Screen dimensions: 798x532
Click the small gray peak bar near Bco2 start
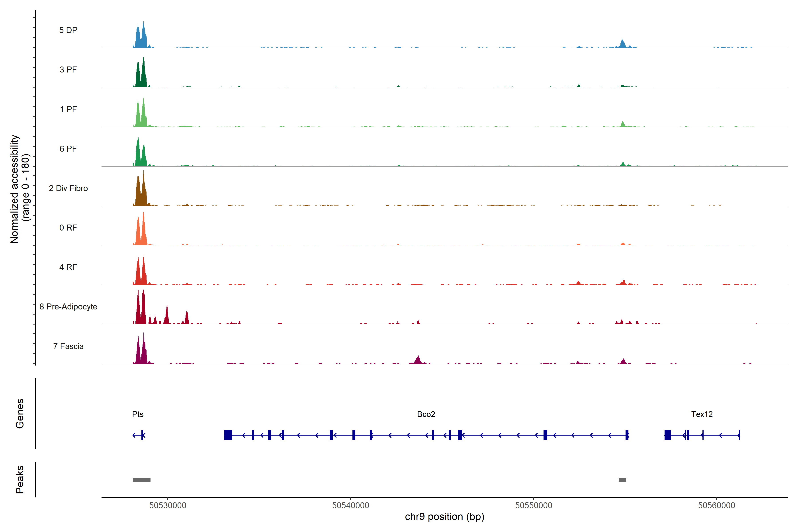(622, 479)
